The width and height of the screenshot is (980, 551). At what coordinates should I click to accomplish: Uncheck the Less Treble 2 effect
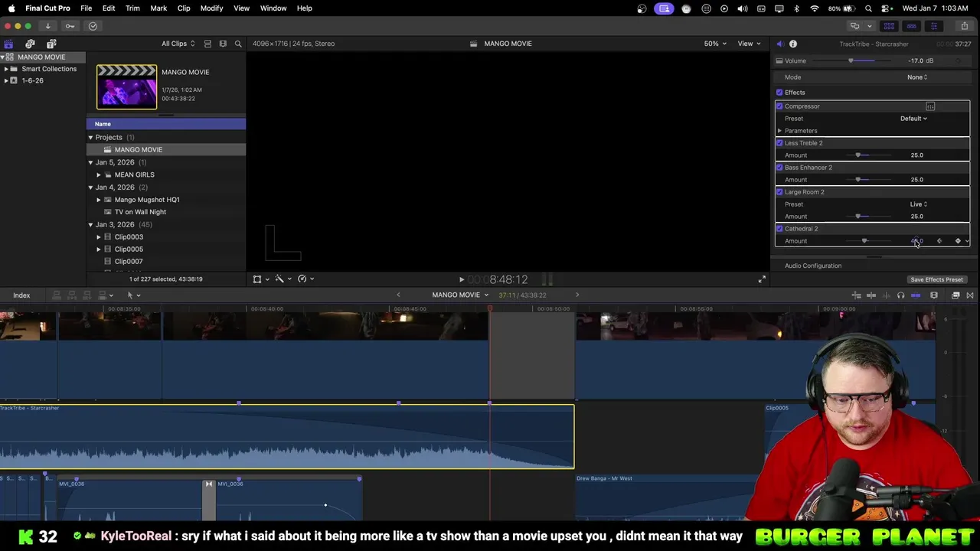(x=779, y=143)
